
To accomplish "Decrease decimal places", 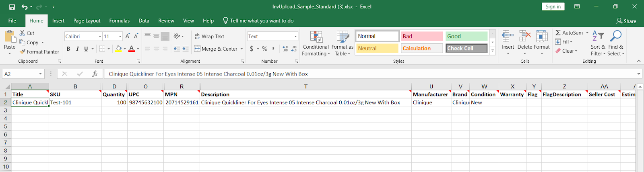I will click(294, 49).
